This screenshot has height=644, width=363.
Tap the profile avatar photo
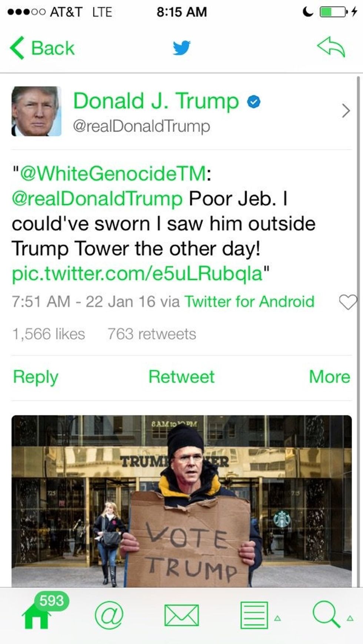point(36,111)
